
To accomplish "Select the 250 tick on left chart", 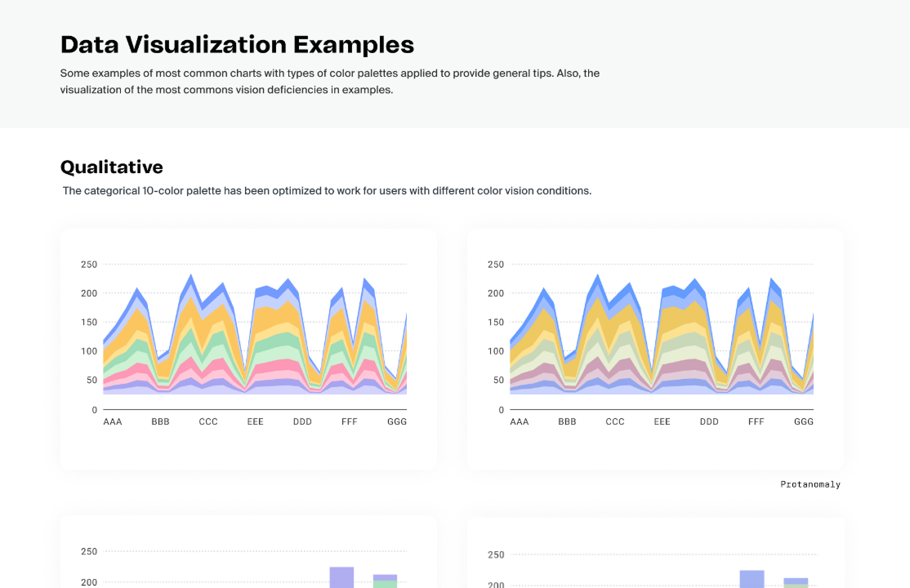I will 89,265.
